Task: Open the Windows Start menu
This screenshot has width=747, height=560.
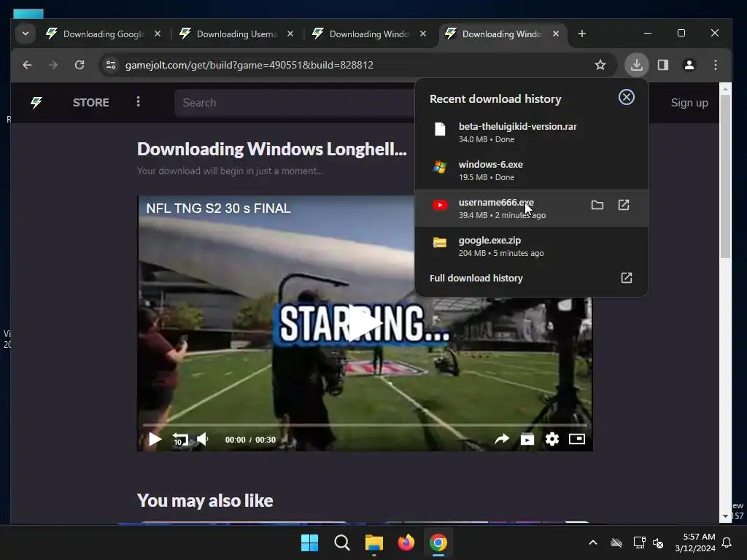Action: [x=309, y=542]
